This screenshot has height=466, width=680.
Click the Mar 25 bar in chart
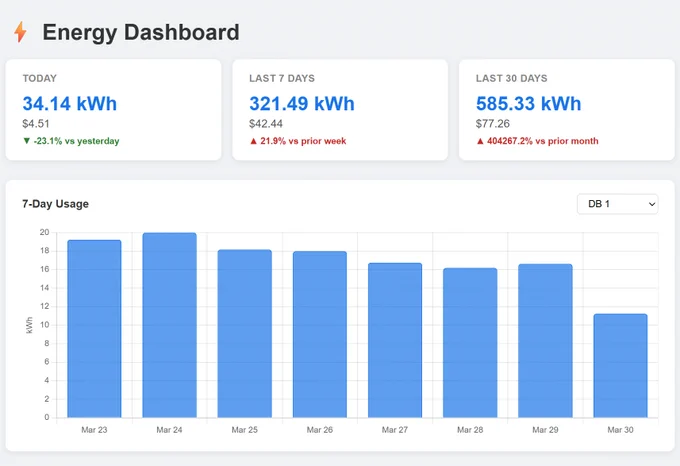click(245, 333)
